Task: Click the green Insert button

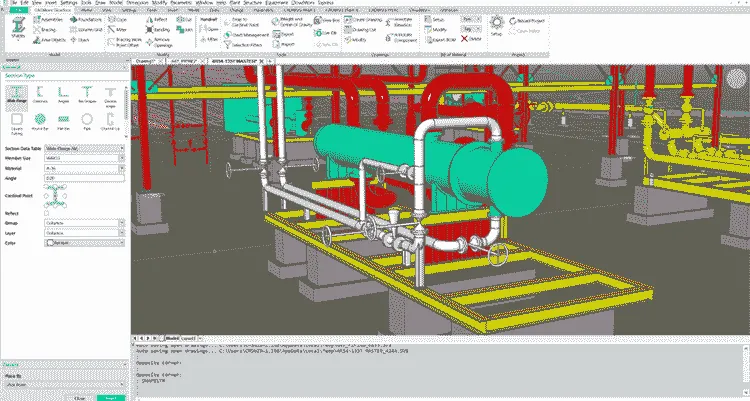Action: tap(111, 398)
